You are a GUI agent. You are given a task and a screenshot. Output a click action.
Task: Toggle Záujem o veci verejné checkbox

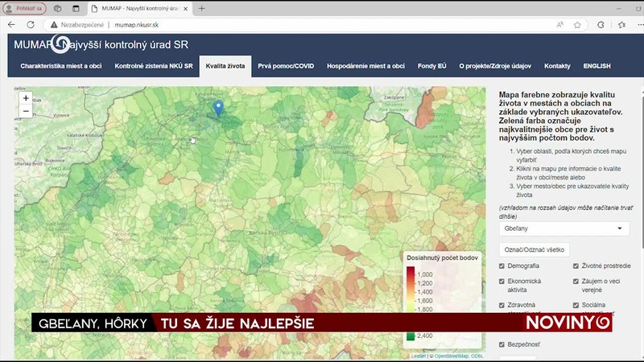576,282
